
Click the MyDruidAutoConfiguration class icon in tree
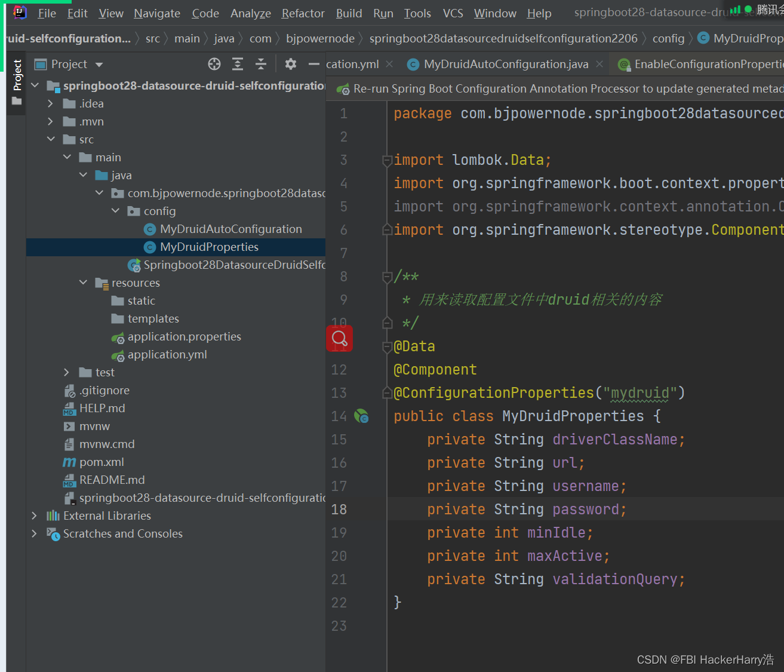(x=150, y=229)
